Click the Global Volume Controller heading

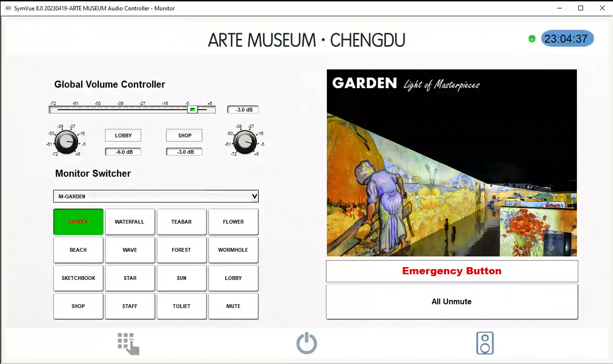[110, 84]
